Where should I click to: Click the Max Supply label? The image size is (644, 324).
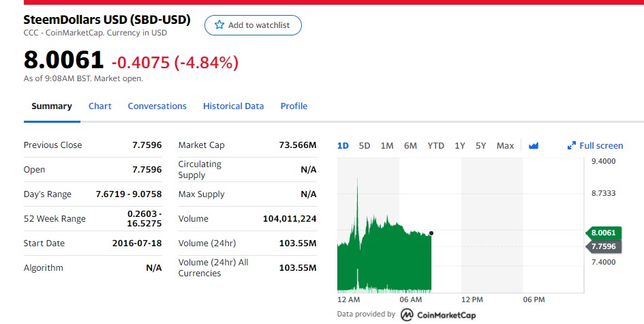201,194
